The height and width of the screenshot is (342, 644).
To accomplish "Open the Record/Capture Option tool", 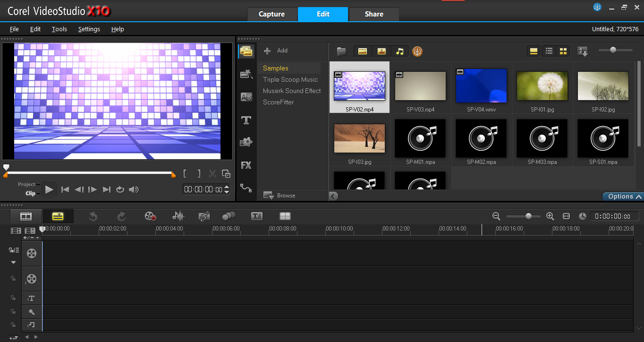I will point(150,216).
